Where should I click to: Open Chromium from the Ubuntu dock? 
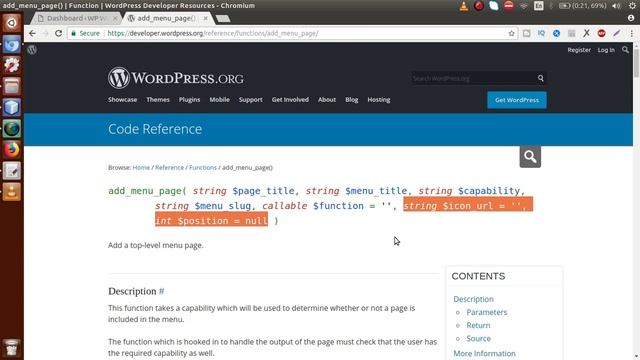[12, 44]
